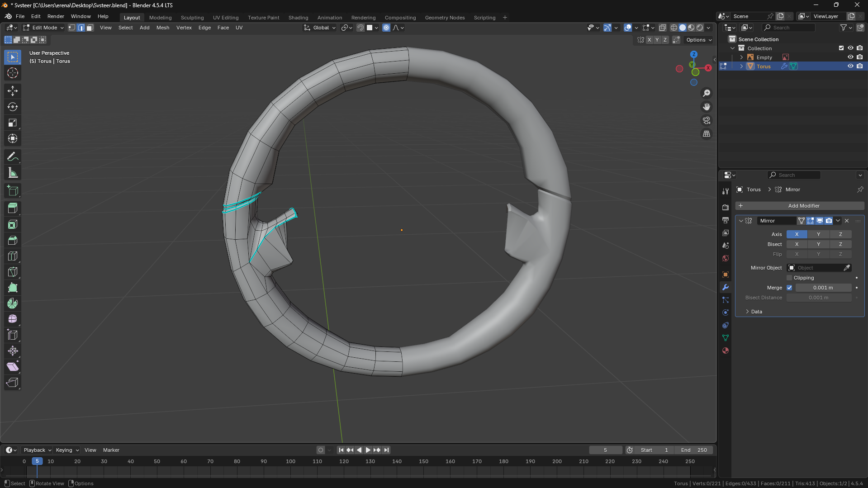The height and width of the screenshot is (488, 868).
Task: Hide the Empty object in viewport
Action: (x=850, y=57)
